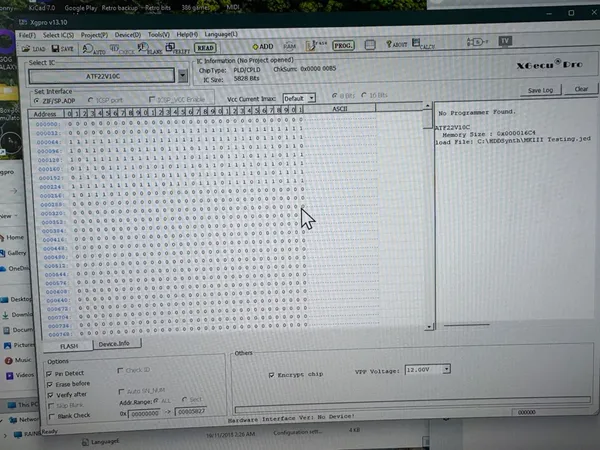
Task: Open the ABOUT toolbar icon
Action: coord(396,44)
